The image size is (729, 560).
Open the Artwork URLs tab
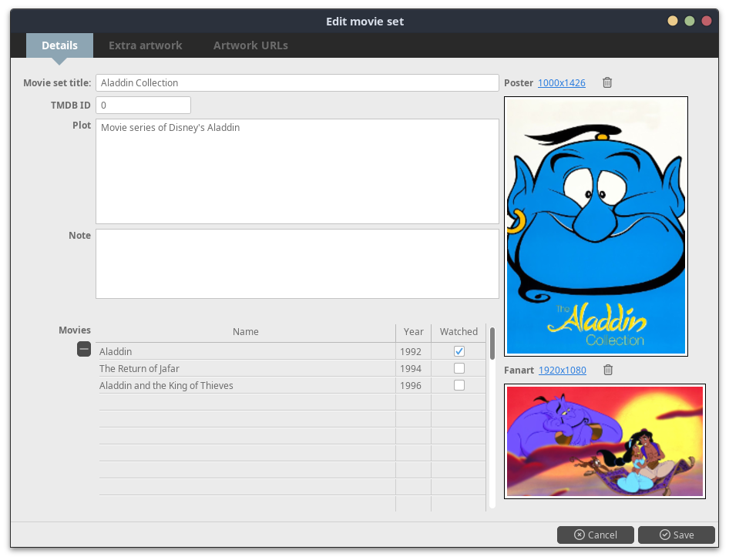coord(250,45)
